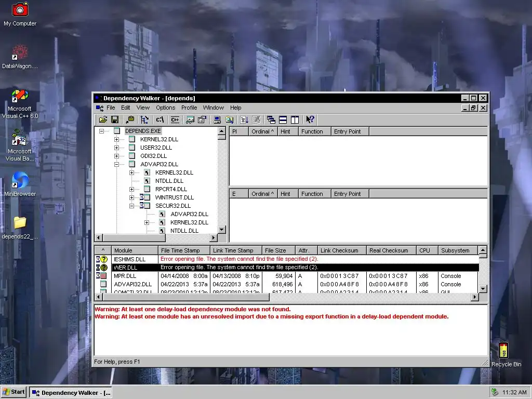Click the View Module in External Viewer icon

coord(190,119)
